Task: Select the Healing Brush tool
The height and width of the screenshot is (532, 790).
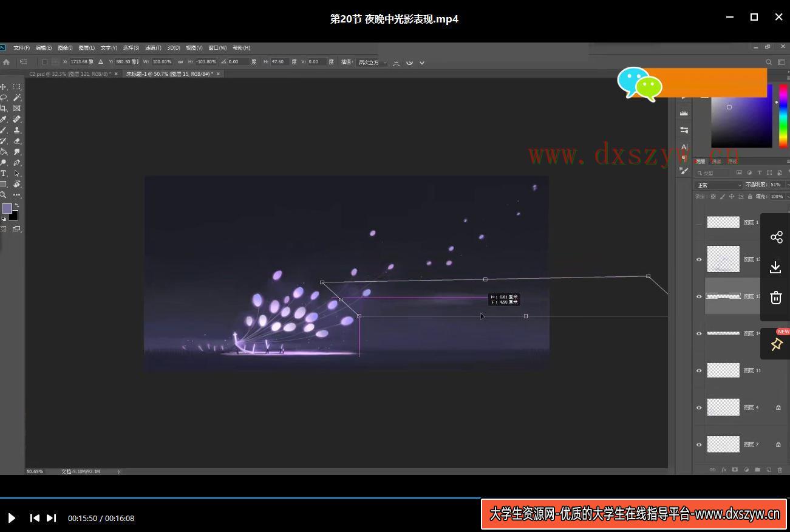Action: [x=17, y=119]
